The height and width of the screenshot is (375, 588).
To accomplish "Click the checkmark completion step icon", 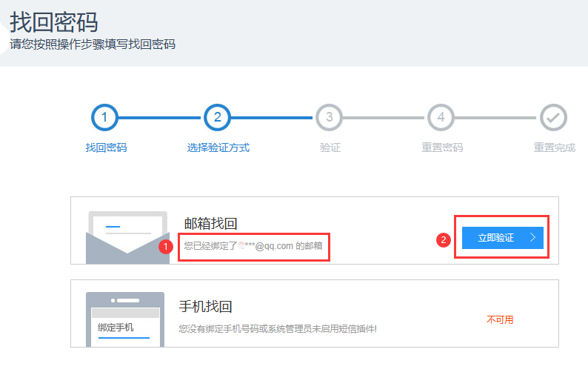I will tap(553, 117).
